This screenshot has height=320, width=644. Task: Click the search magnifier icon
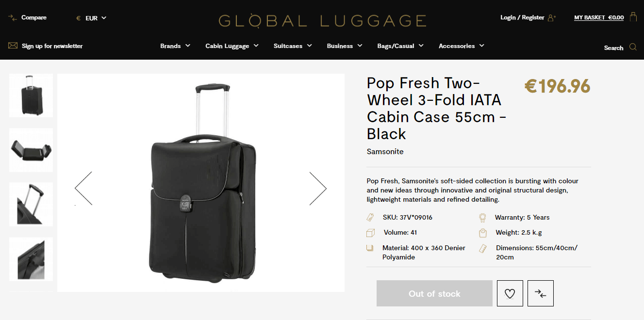pyautogui.click(x=633, y=47)
